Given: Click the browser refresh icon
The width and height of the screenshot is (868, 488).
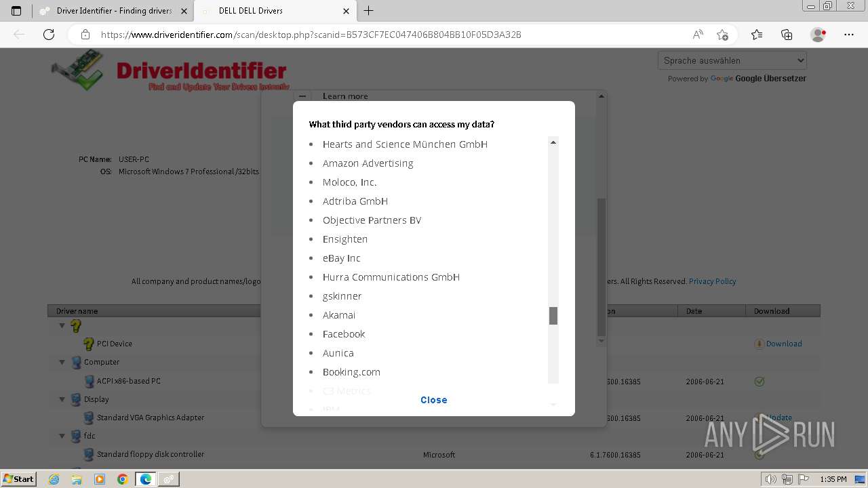Looking at the screenshot, I should pyautogui.click(x=49, y=35).
